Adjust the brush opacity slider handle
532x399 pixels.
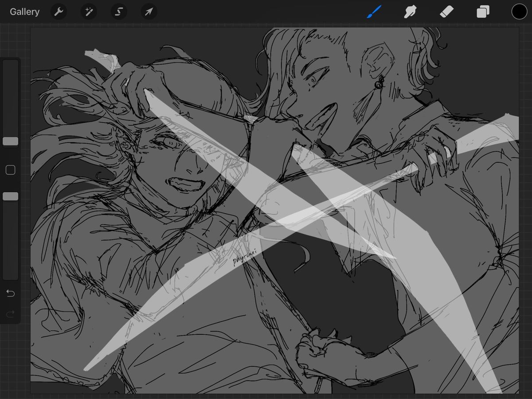(x=11, y=196)
